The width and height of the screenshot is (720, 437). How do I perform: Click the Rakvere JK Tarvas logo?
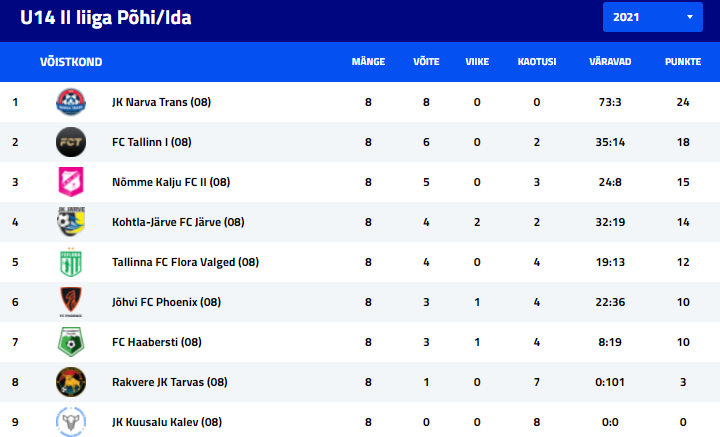(71, 382)
